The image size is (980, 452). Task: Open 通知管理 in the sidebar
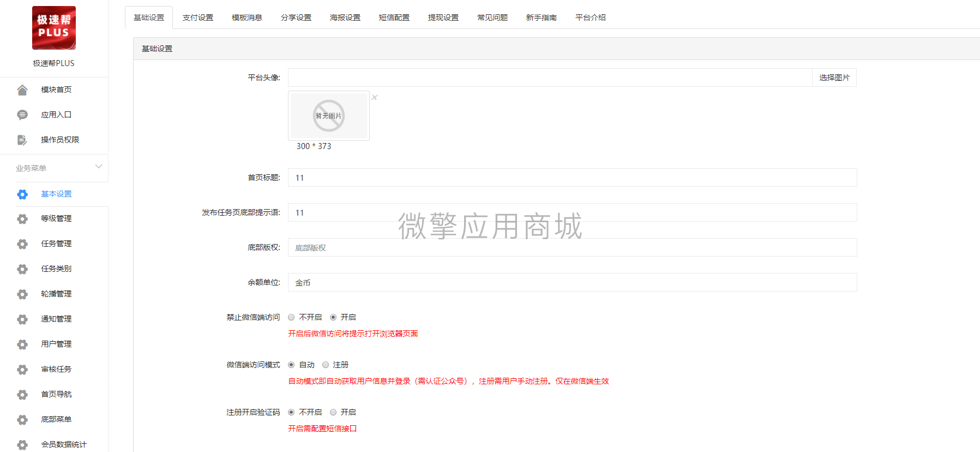(56, 319)
